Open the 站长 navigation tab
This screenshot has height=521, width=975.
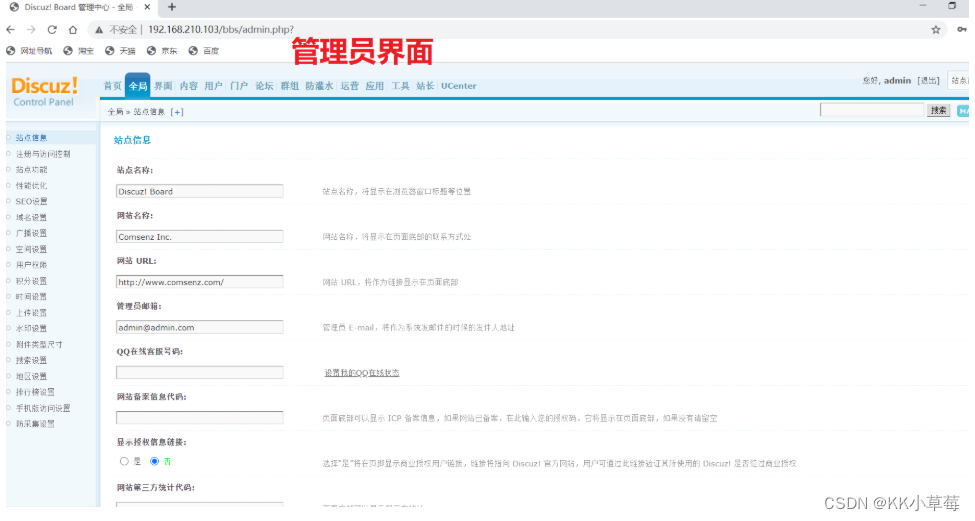pos(425,86)
